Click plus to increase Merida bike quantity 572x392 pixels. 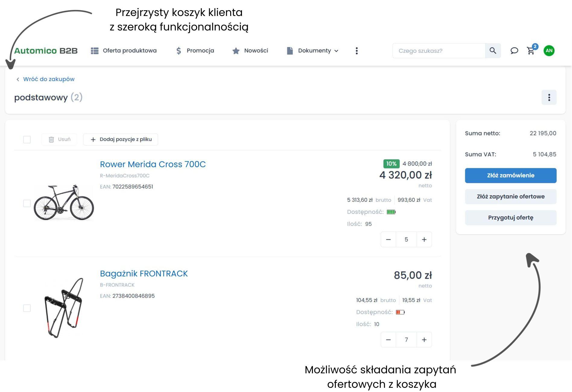click(x=424, y=239)
